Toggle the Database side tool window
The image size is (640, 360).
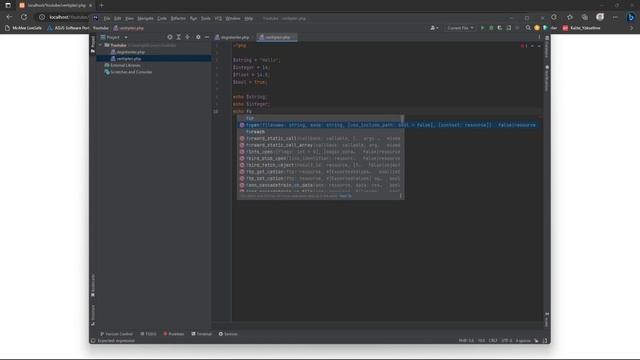547,47
